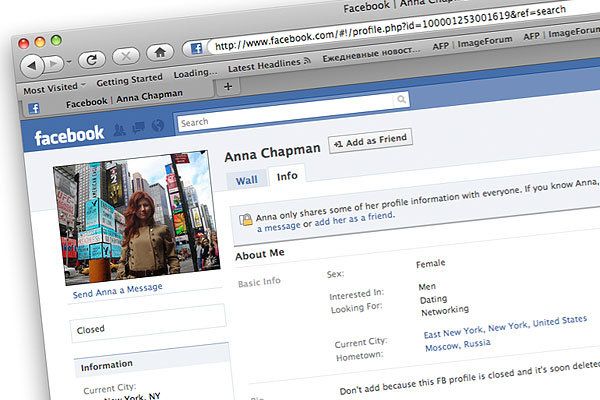
Task: Click the 'Female' value text
Action: click(x=430, y=264)
